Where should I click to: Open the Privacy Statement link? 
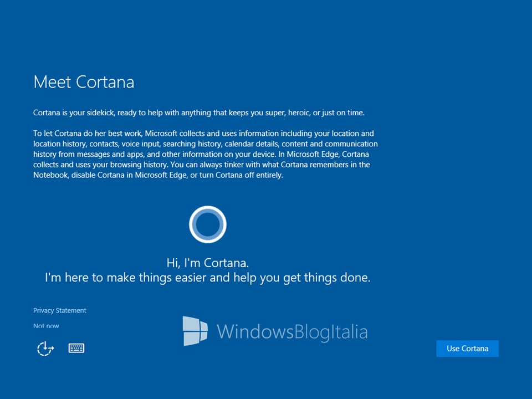(60, 310)
